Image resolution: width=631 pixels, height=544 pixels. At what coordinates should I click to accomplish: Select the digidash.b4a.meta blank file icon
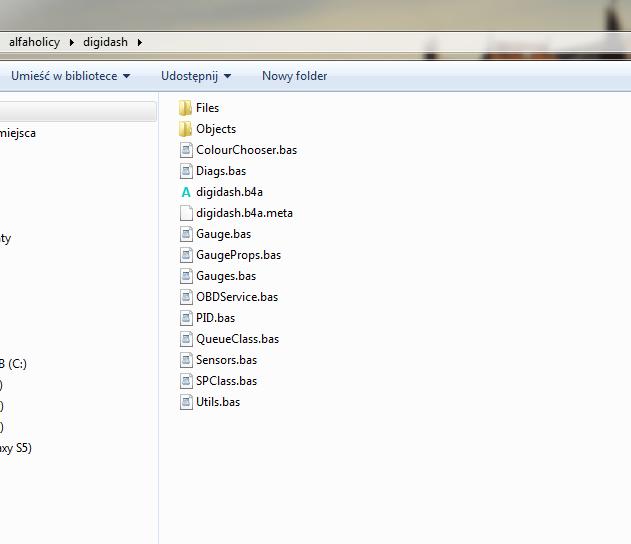point(186,213)
